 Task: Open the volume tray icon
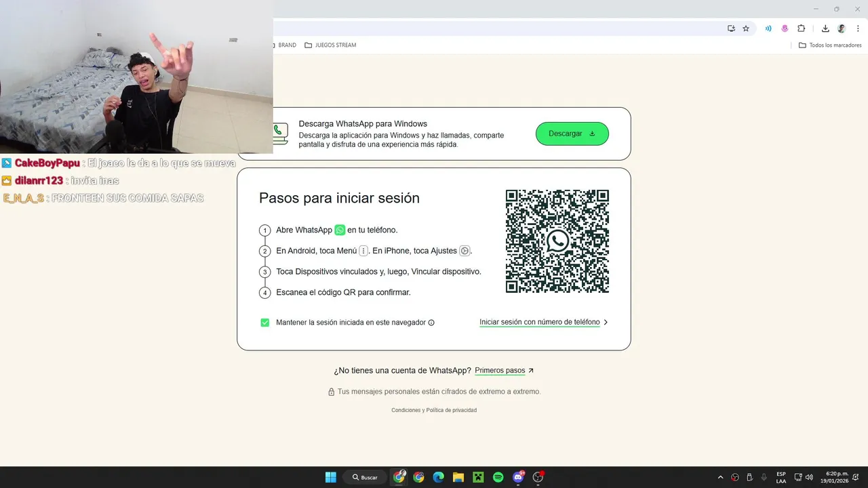(809, 477)
